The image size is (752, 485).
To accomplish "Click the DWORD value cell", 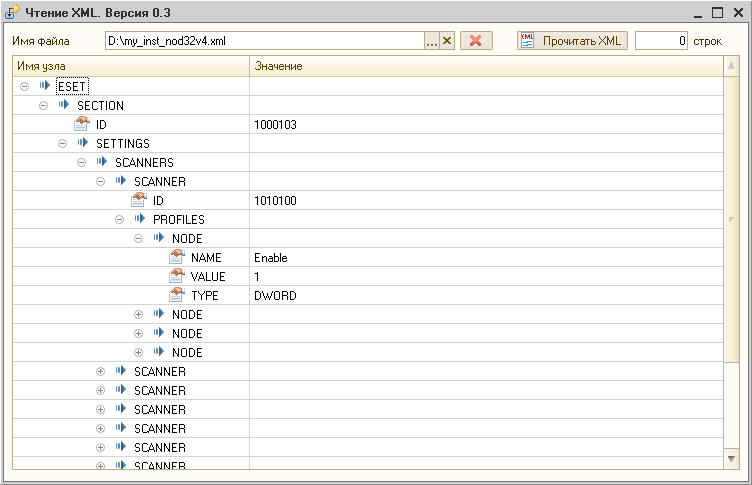I will 486,296.
